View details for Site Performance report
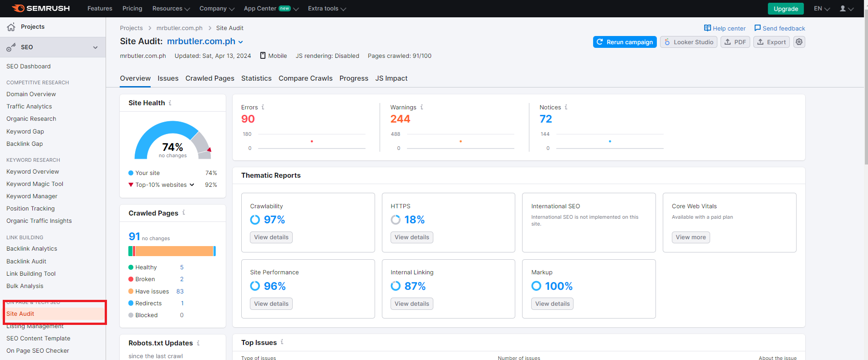 coord(271,304)
